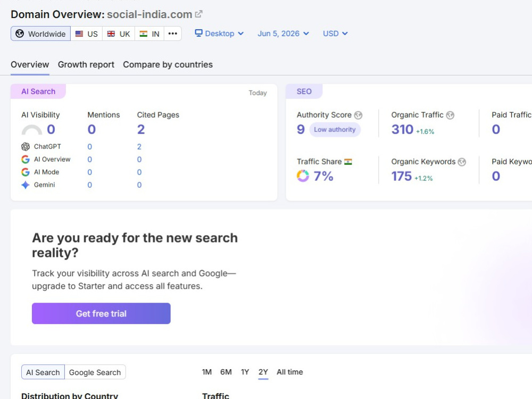Switch to AI Search toggle at bottom
532x399 pixels.
click(x=43, y=372)
